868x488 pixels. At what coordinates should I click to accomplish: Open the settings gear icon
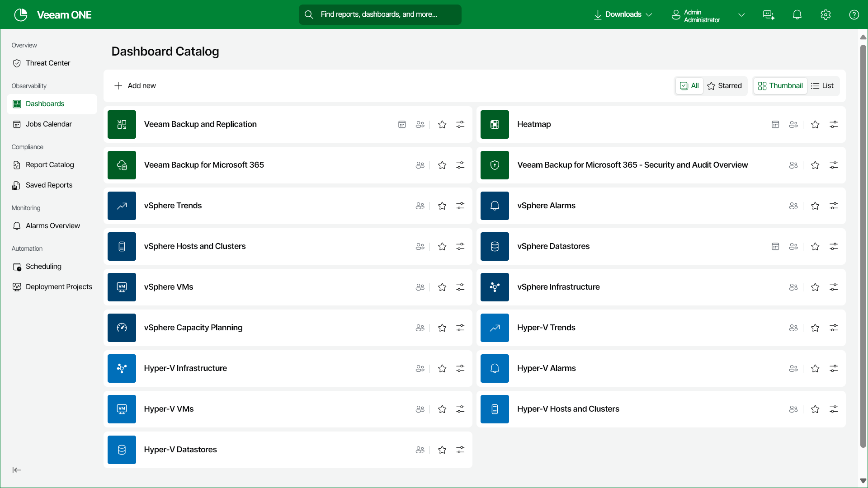coord(826,14)
